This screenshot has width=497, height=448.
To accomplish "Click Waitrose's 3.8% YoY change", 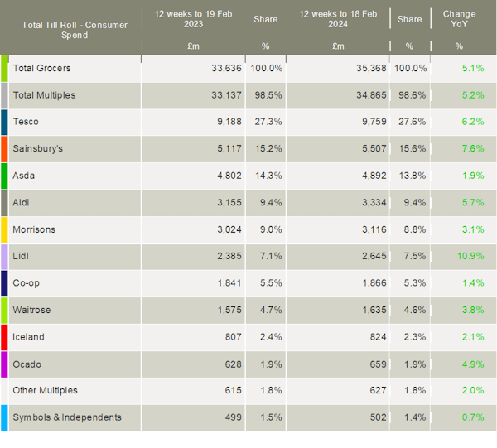I will (473, 310).
